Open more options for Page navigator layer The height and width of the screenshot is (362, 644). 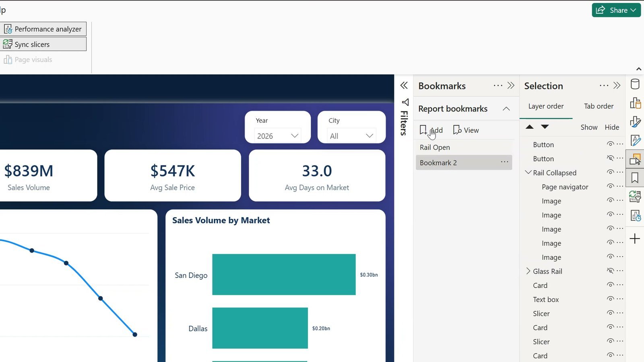click(x=620, y=186)
